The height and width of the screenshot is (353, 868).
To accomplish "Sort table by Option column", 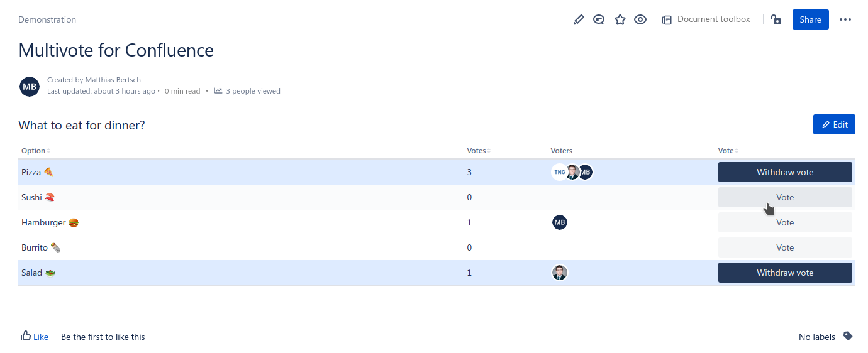I will tap(35, 151).
